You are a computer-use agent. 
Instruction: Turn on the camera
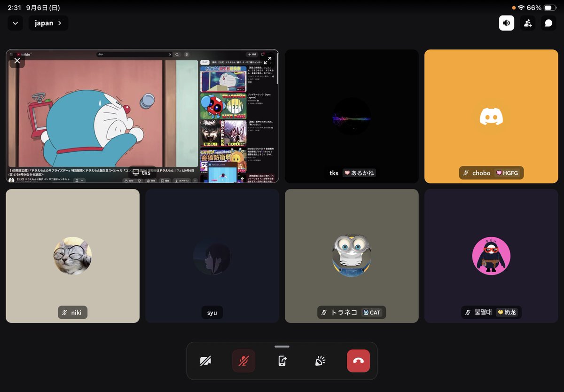[x=205, y=361]
